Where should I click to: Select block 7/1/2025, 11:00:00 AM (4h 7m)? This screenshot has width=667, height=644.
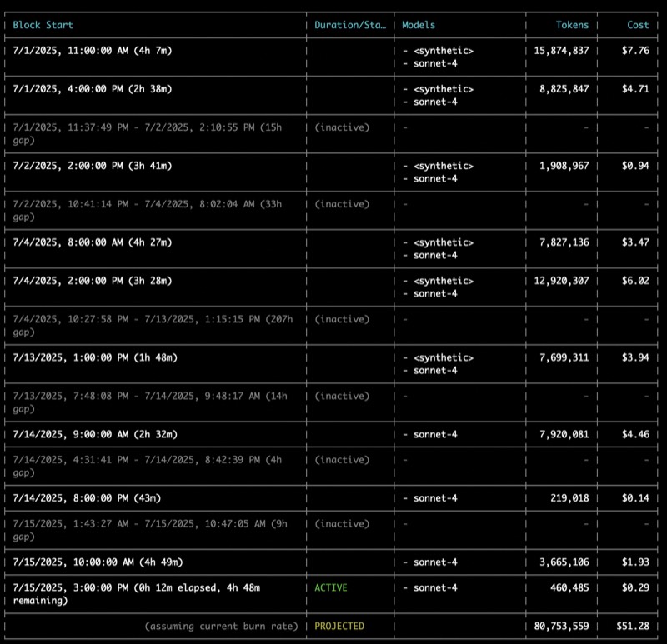tap(93, 51)
